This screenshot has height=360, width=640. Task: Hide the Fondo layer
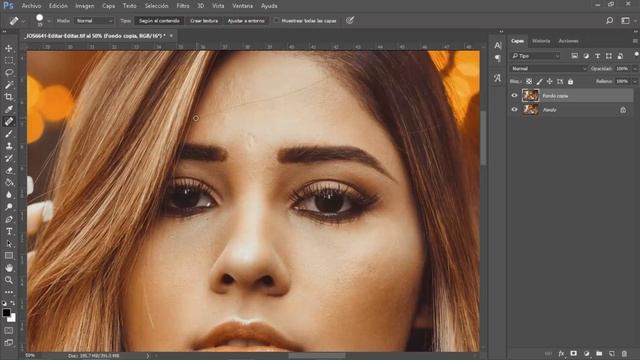[x=514, y=109]
